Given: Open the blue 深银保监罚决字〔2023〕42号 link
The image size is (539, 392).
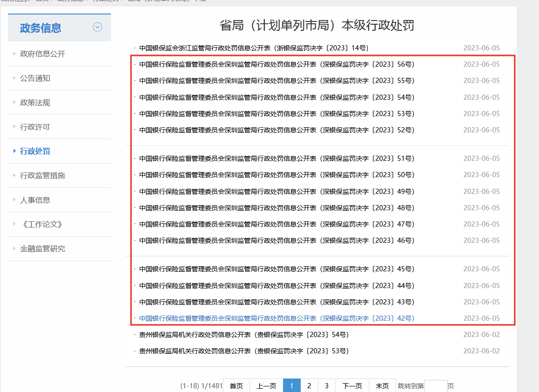Looking at the screenshot, I should (276, 318).
